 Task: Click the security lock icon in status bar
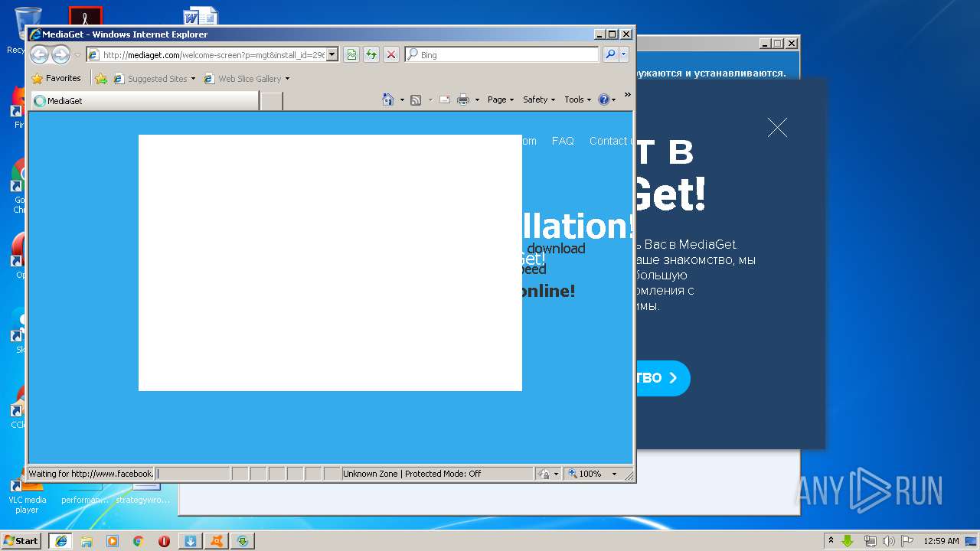[544, 474]
